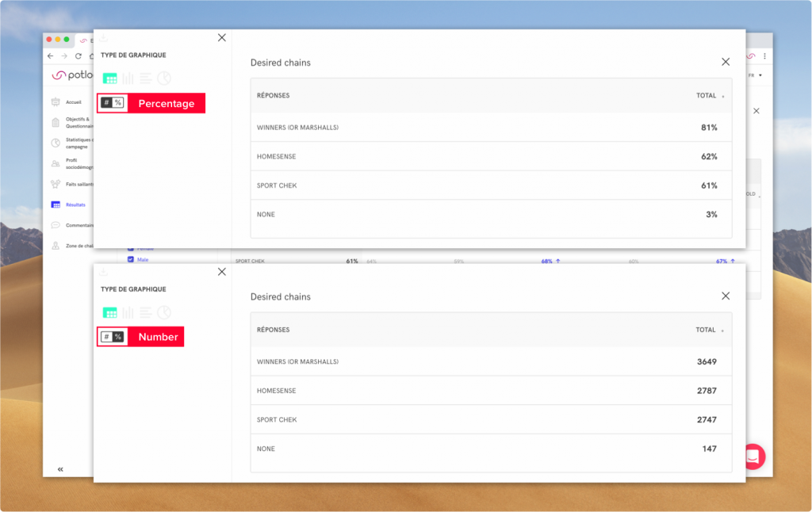Download icon in upper panel corner

[x=103, y=38]
